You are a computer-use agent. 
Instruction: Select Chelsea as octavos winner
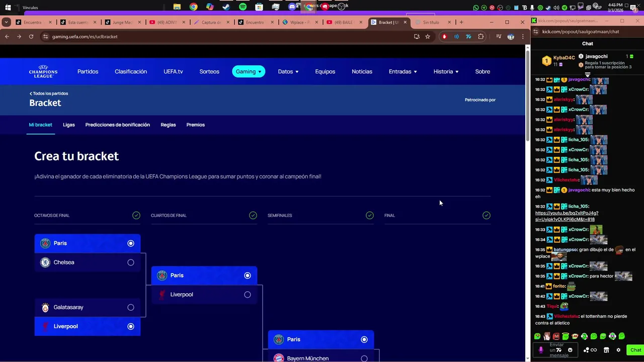(131, 262)
